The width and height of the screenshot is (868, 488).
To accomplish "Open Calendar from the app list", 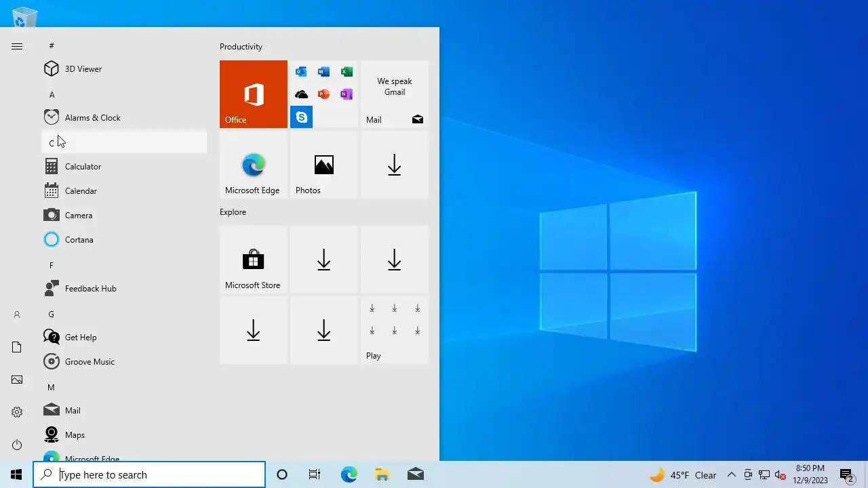I will (x=124, y=190).
